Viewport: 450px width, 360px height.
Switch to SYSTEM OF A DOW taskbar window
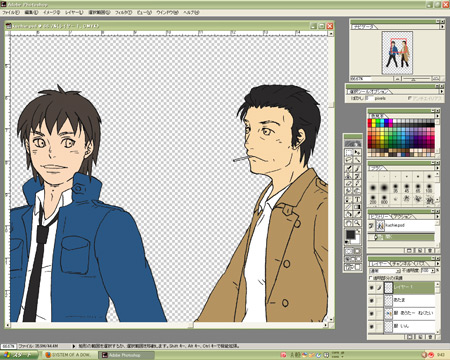pos(69,355)
